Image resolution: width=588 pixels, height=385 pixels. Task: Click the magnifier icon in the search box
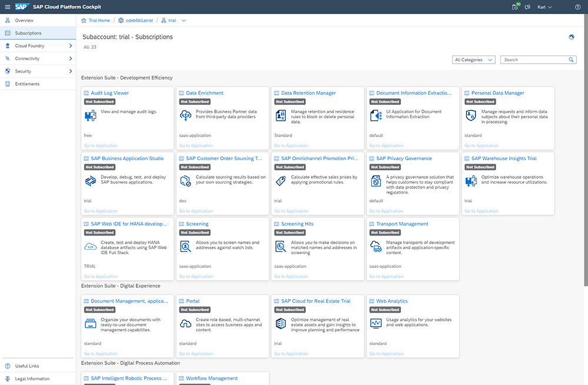pos(570,59)
